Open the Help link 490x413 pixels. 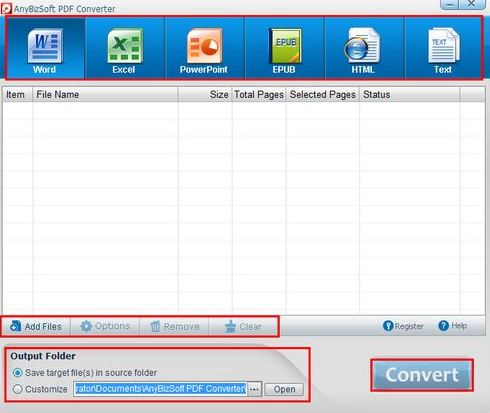452,325
